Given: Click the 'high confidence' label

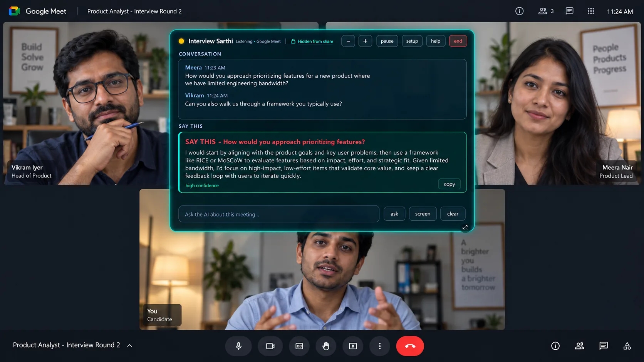Looking at the screenshot, I should (202, 185).
